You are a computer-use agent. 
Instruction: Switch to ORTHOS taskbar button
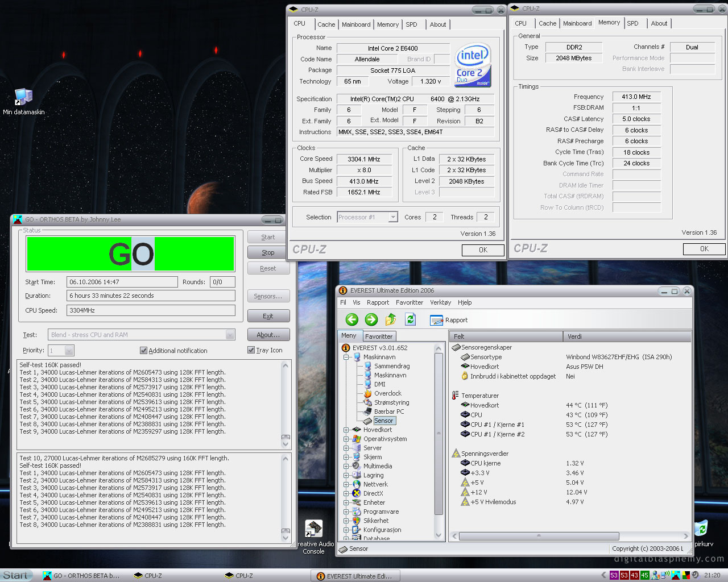click(82, 576)
